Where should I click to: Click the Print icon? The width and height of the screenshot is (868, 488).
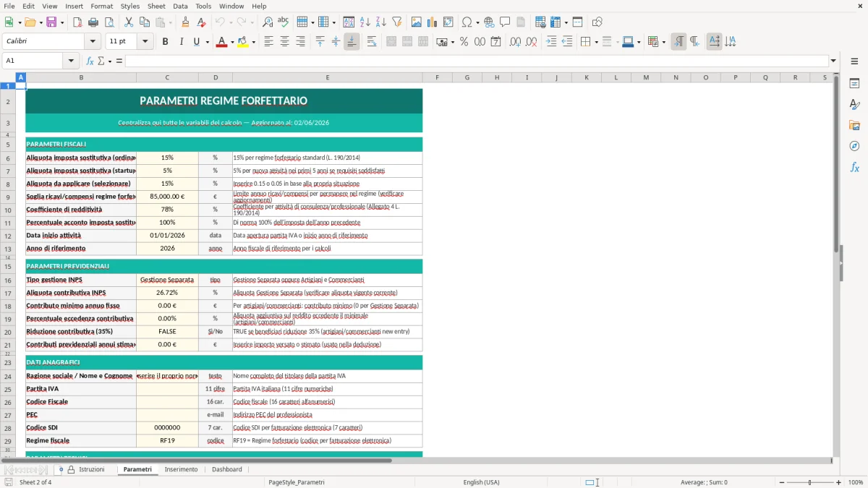tap(93, 22)
